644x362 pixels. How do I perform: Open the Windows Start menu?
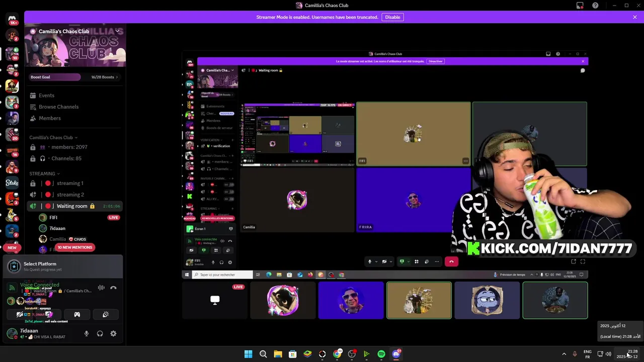pyautogui.click(x=248, y=354)
